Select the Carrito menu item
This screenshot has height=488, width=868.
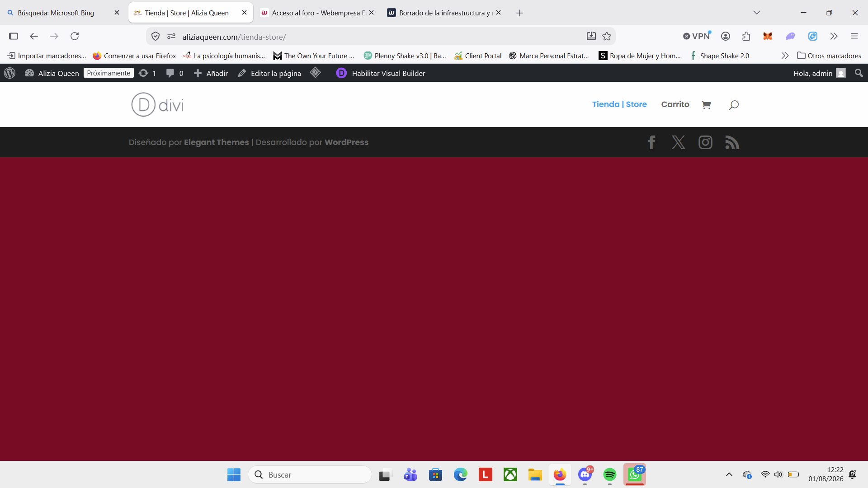(675, 104)
